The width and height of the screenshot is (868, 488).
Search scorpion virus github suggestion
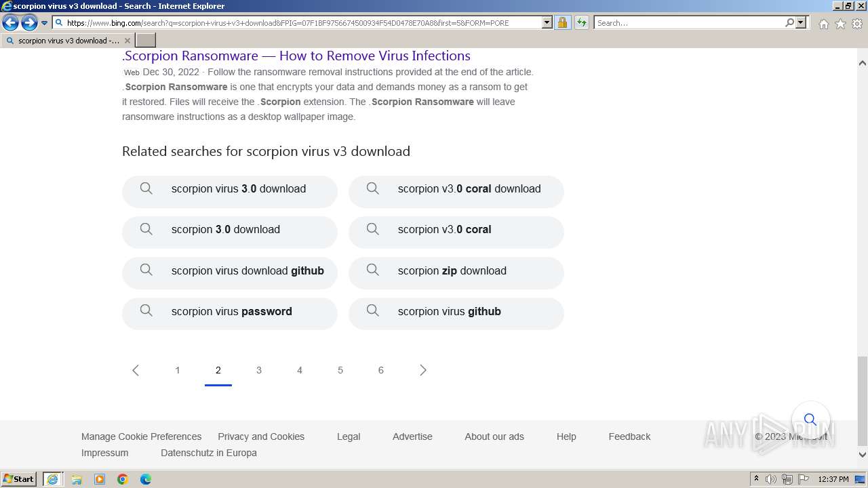pyautogui.click(x=456, y=314)
